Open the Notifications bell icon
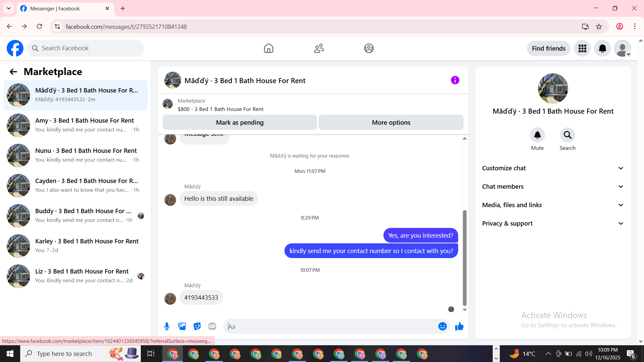Image resolution: width=644 pixels, height=362 pixels. tap(602, 49)
